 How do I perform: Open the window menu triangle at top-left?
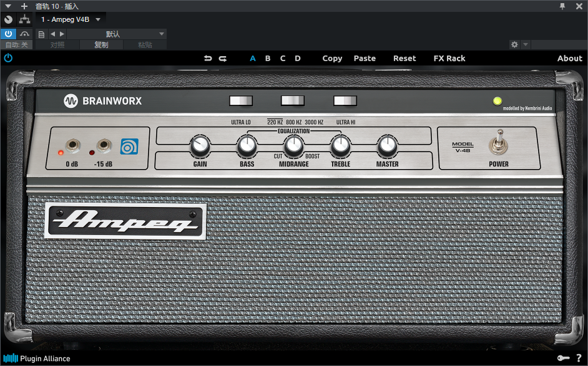(8, 6)
